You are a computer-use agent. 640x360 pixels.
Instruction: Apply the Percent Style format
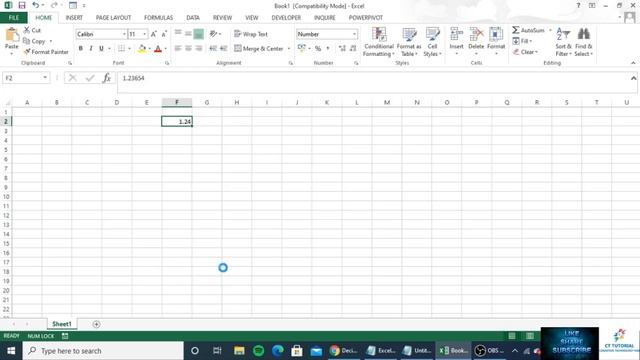[318, 49]
